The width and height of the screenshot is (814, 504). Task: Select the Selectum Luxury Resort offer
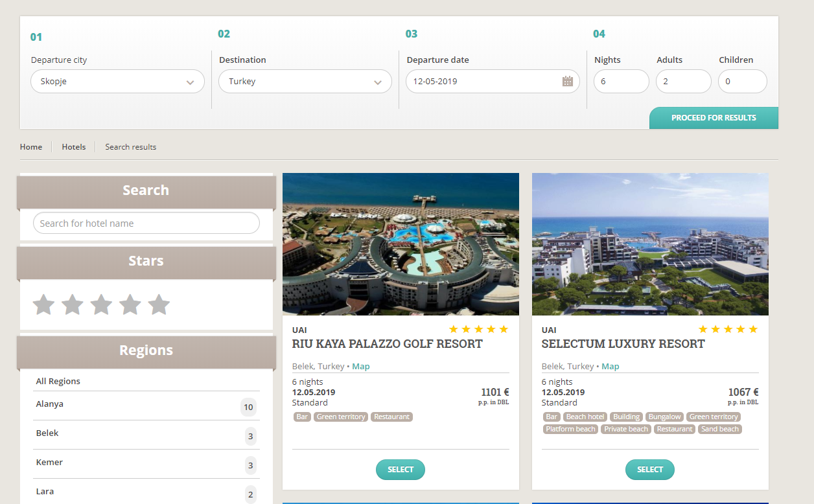(x=649, y=470)
